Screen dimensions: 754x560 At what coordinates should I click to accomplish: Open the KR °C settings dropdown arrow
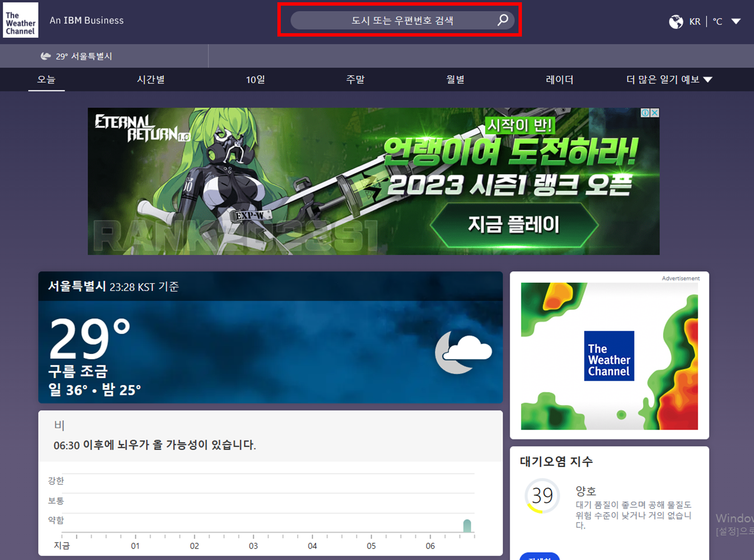click(736, 21)
